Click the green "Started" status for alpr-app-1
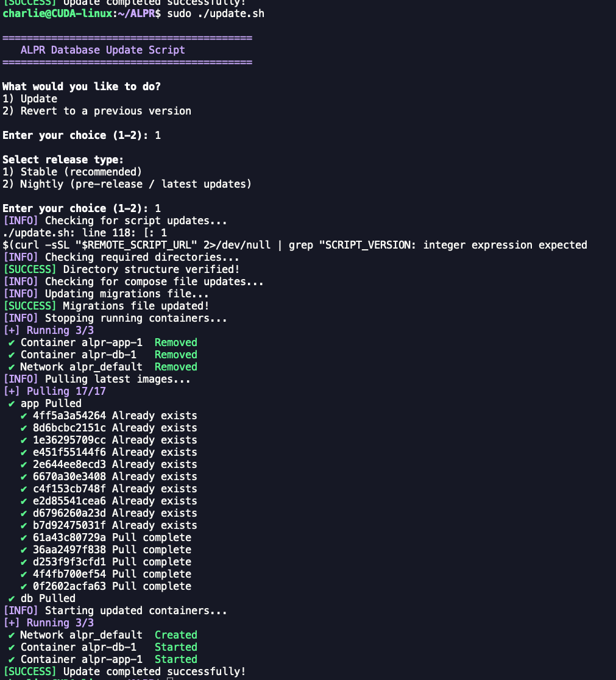Image resolution: width=616 pixels, height=680 pixels. (175, 659)
